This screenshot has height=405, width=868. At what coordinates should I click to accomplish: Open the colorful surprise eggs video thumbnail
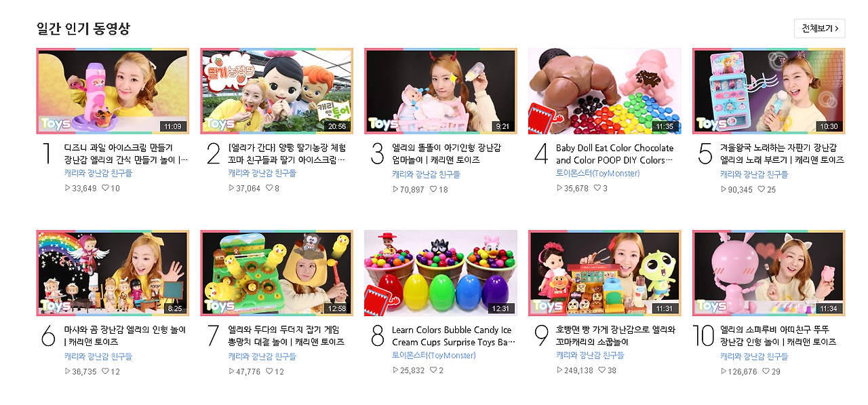(x=441, y=273)
